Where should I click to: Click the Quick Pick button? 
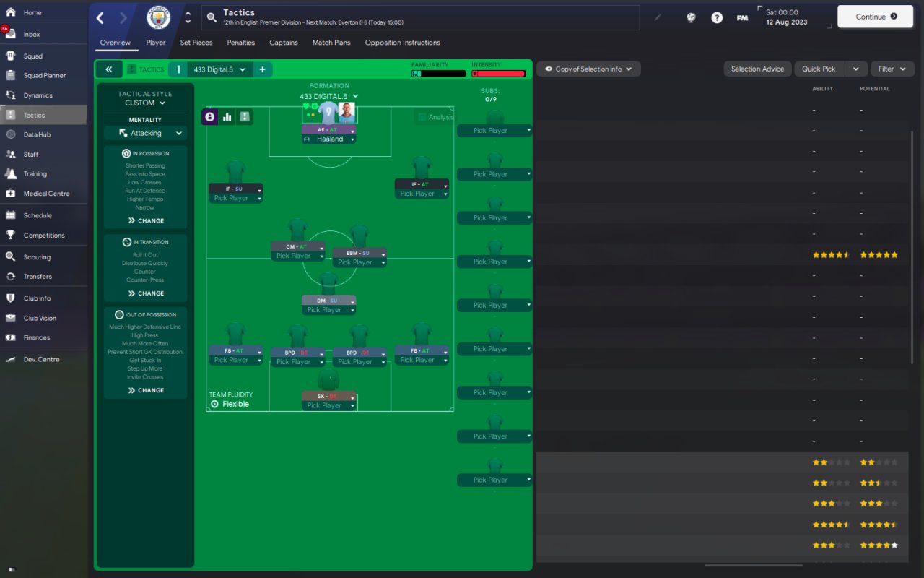tap(819, 69)
